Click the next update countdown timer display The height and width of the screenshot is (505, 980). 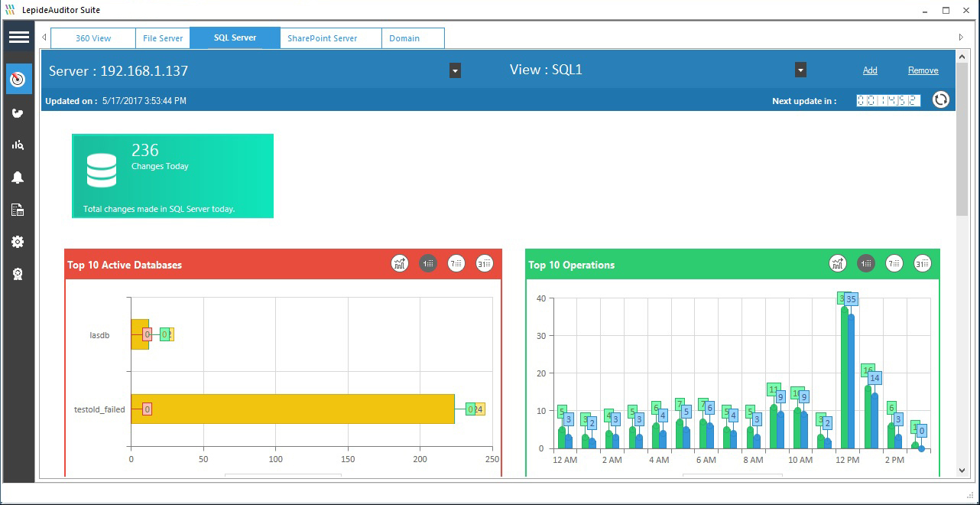coord(888,100)
